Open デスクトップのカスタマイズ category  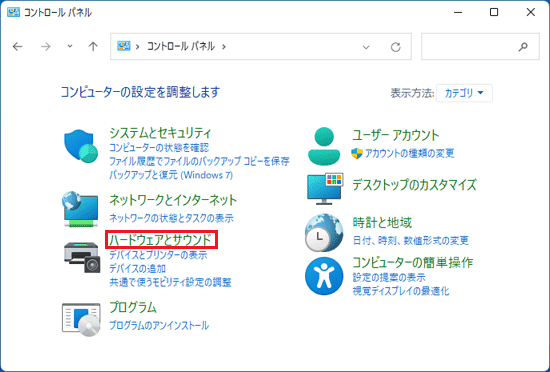tap(414, 185)
